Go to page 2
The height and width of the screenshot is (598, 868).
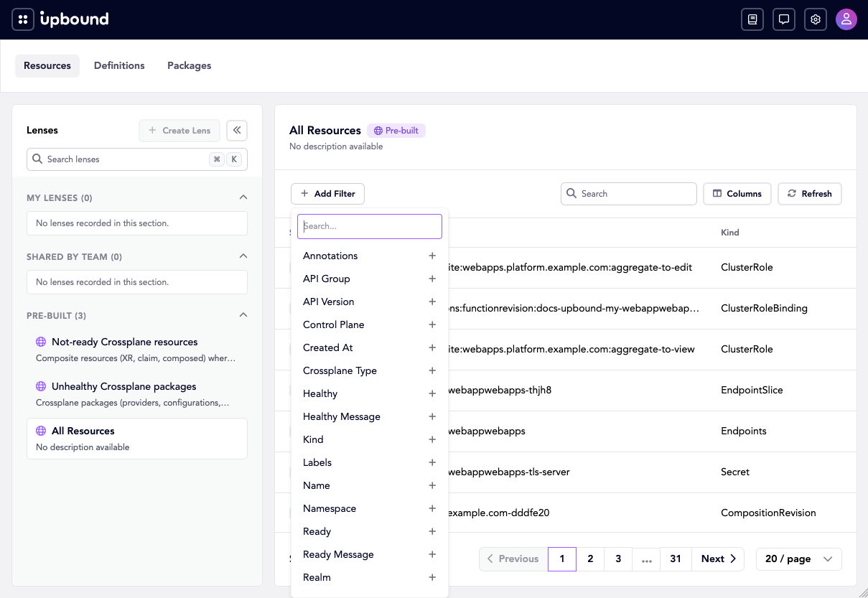590,559
